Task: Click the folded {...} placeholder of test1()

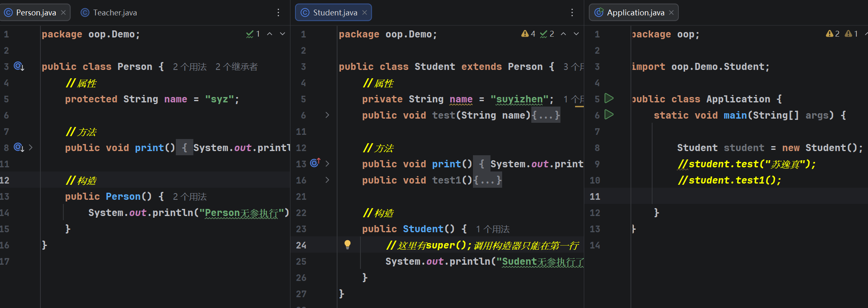Action: click(488, 180)
